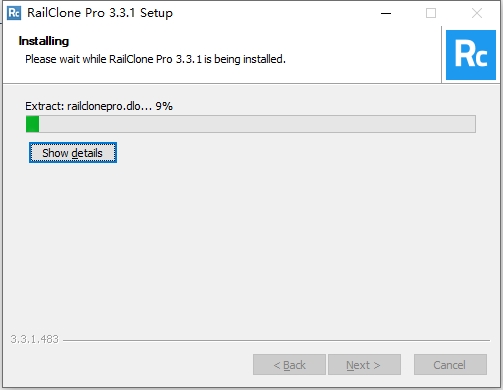Click the 'RailClone Pro 3.3.1 Setup' window title
This screenshot has width=503, height=390.
[x=100, y=13]
